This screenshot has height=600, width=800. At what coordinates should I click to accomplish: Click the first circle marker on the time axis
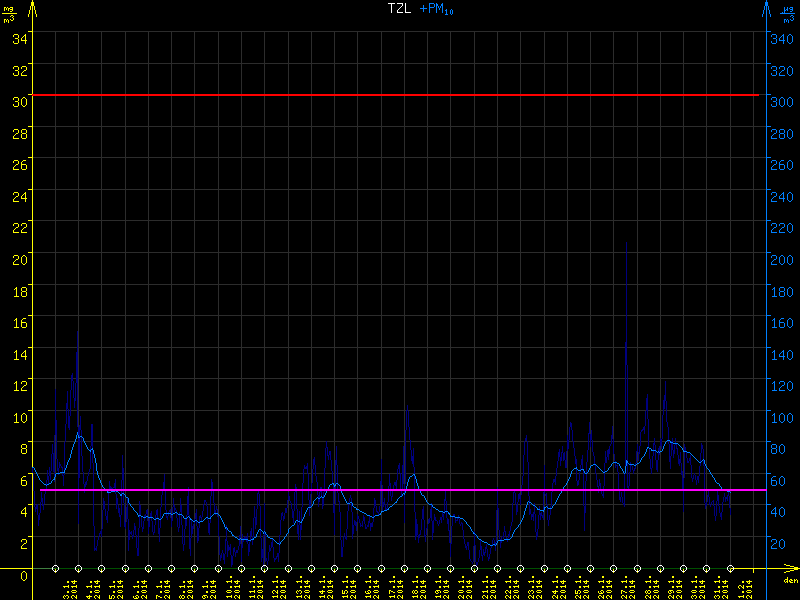pos(55,568)
